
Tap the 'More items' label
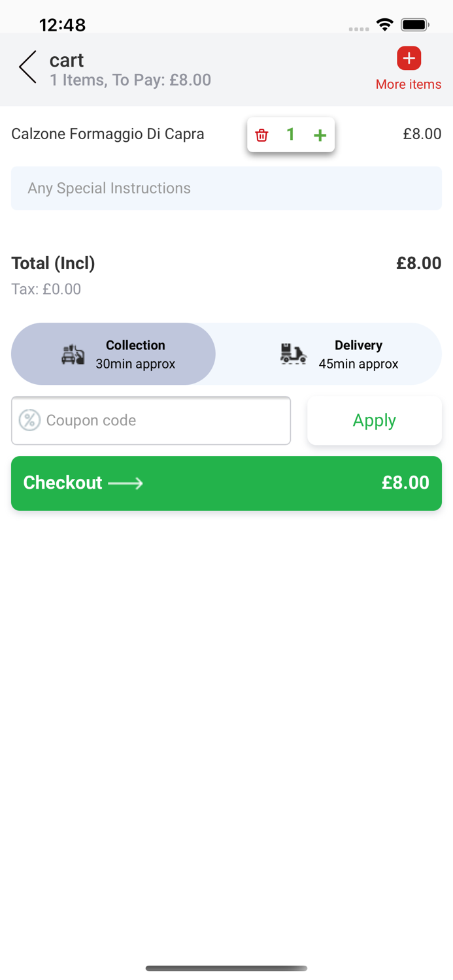click(x=409, y=84)
